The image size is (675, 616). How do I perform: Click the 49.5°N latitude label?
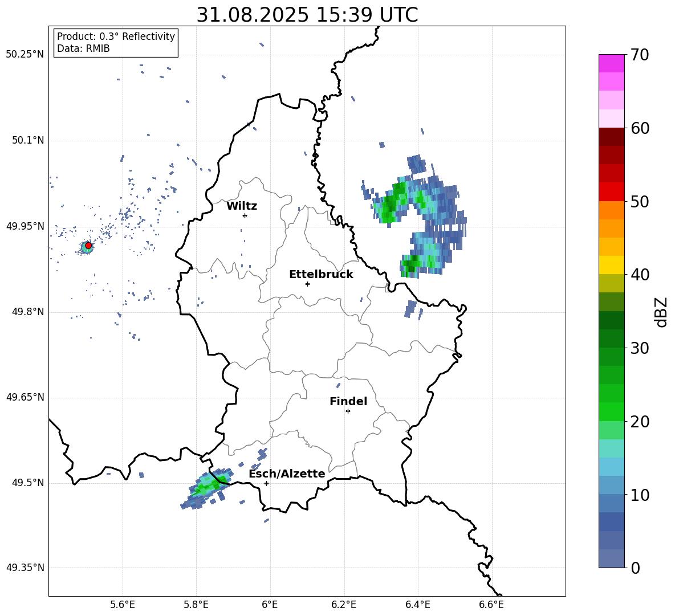click(28, 483)
